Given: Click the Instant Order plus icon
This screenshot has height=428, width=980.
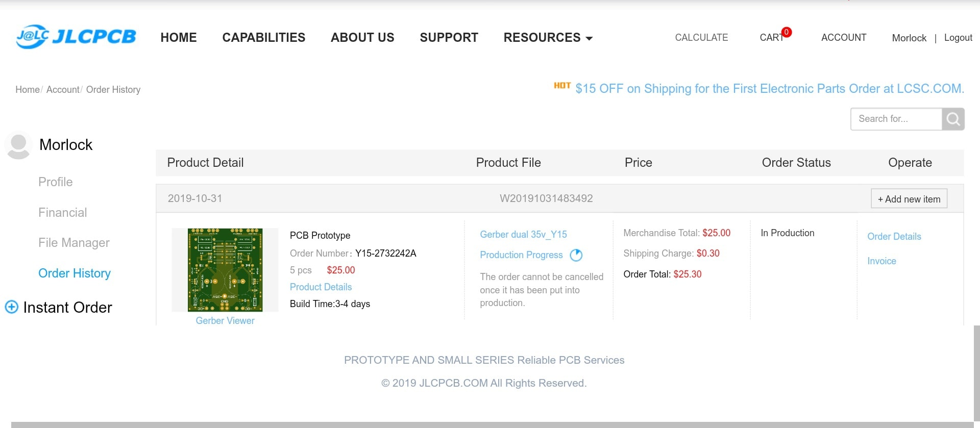Looking at the screenshot, I should (x=11, y=307).
